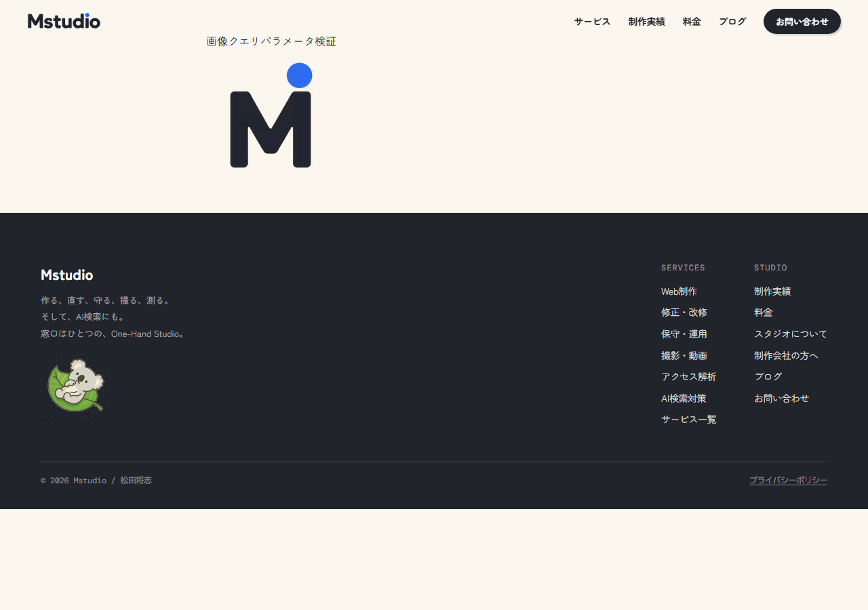Open サービス in the top navigation
Screen dimensions: 868x610
592,22
